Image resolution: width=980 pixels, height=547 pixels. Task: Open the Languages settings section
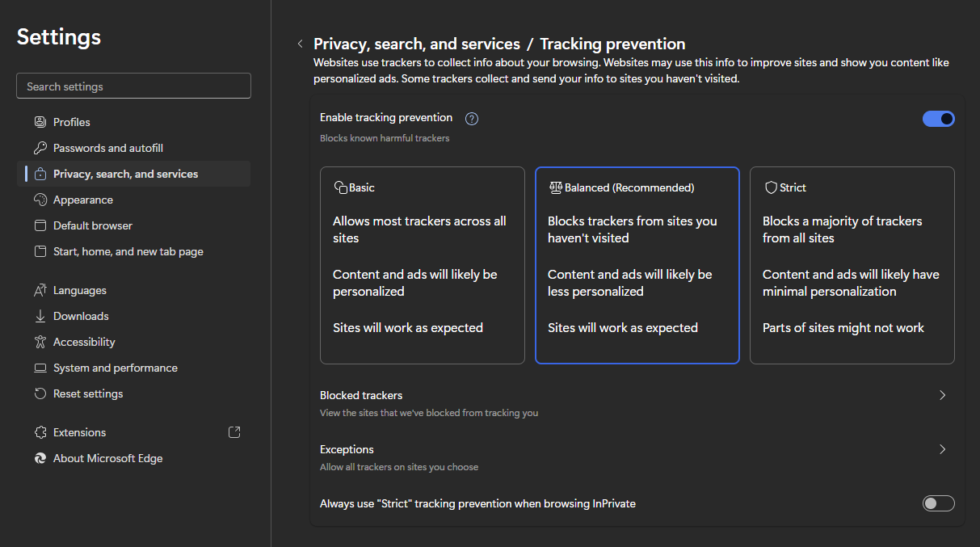[x=79, y=290]
